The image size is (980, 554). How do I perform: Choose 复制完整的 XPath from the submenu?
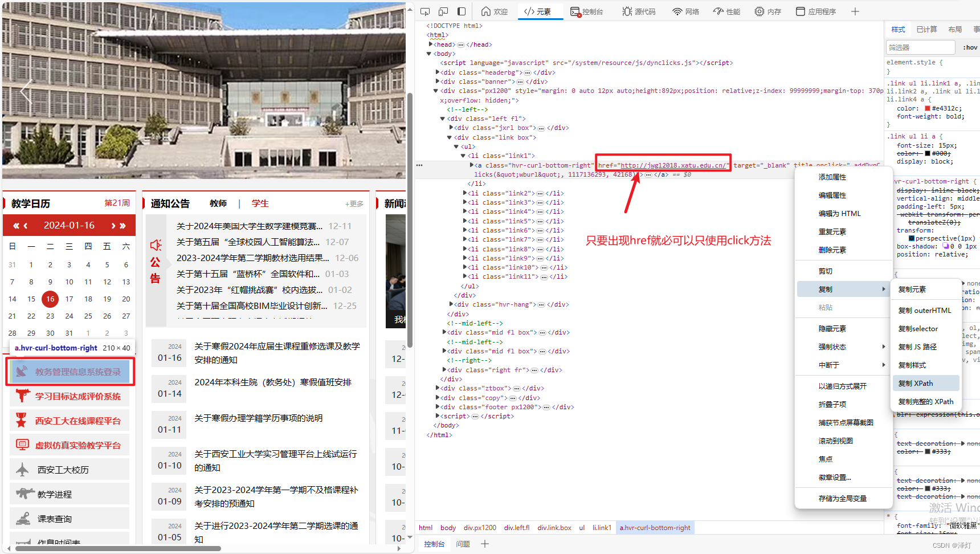tap(926, 402)
